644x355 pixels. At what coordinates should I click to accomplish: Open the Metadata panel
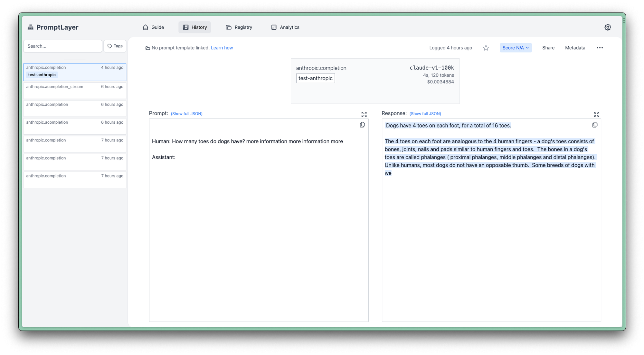pyautogui.click(x=575, y=48)
